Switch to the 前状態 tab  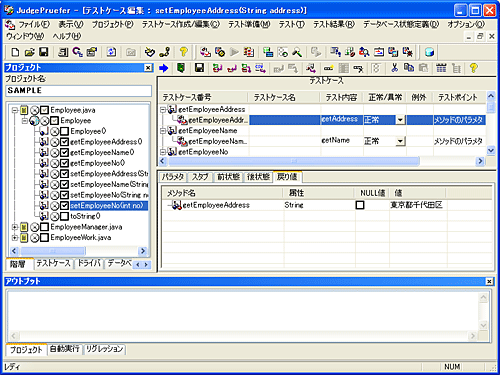pyautogui.click(x=228, y=177)
